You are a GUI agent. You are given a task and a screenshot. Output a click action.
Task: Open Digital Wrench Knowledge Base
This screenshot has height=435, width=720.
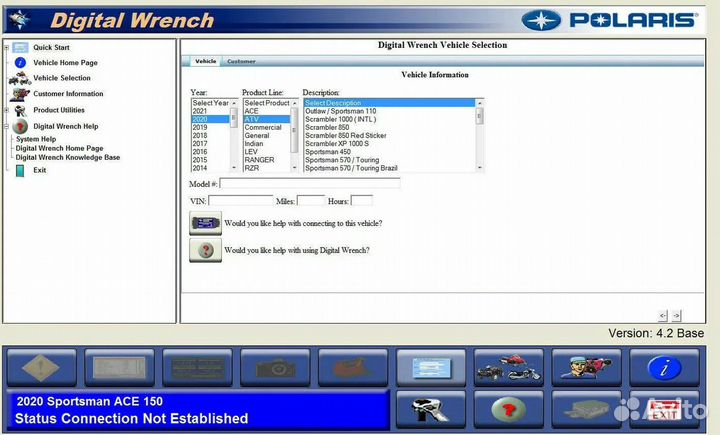pos(68,157)
